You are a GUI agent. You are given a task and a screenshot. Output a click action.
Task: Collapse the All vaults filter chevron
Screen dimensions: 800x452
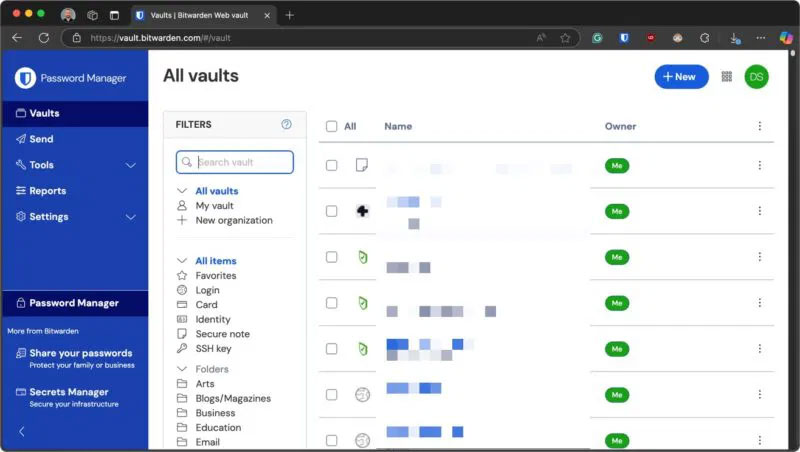[x=182, y=191]
